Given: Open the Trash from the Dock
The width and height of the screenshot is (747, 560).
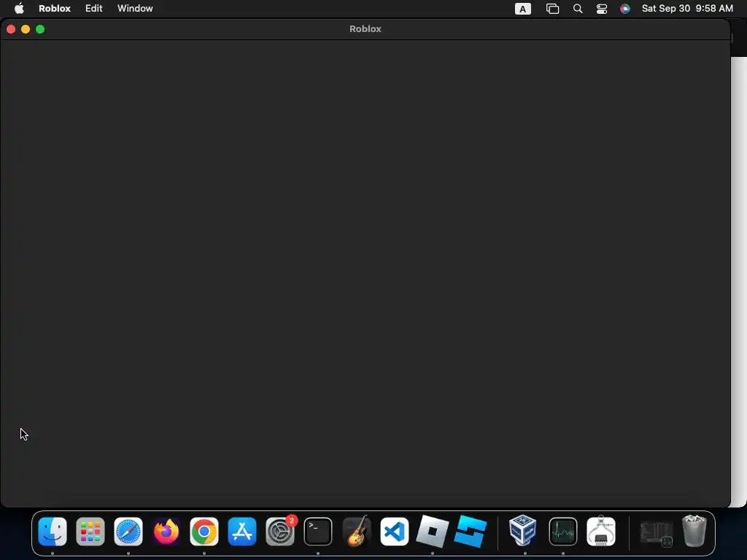Looking at the screenshot, I should click(694, 531).
